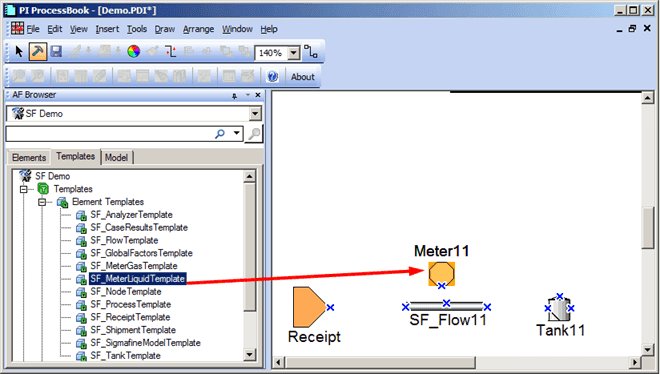Select SF_TankTemplate in the tree
660x374 pixels.
125,355
